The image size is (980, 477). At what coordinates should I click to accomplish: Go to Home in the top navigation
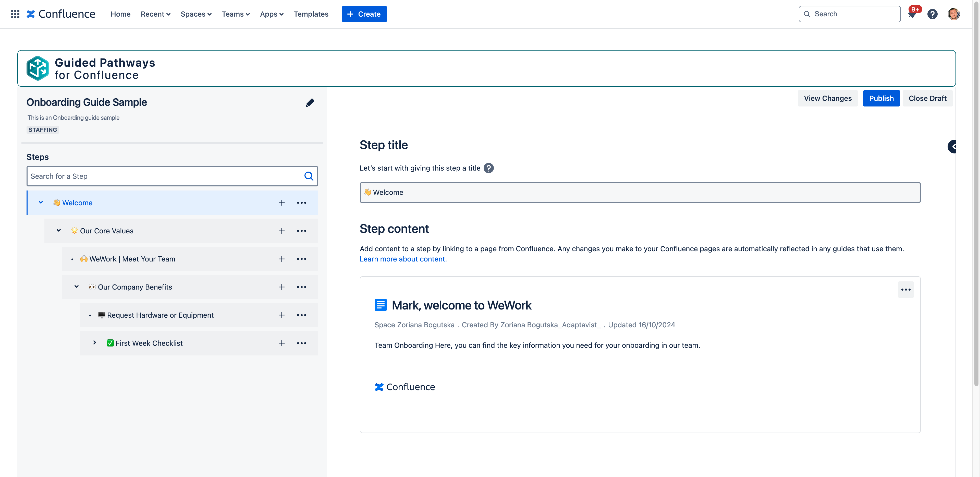(x=120, y=14)
